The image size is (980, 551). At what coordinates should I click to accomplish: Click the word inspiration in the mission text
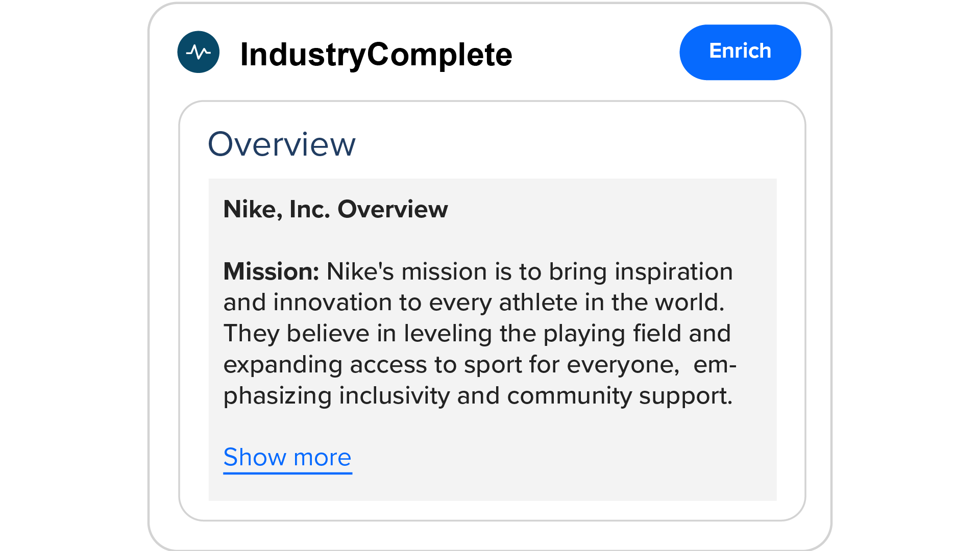tap(674, 271)
